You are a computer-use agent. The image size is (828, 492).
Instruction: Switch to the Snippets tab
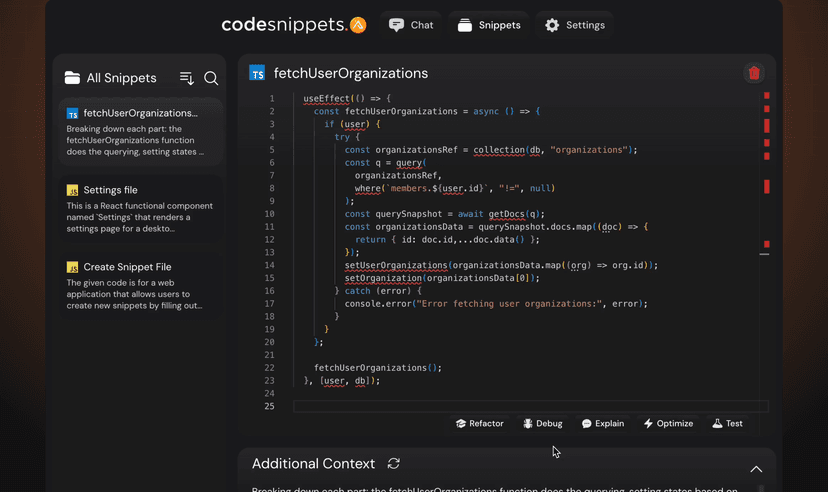(489, 25)
